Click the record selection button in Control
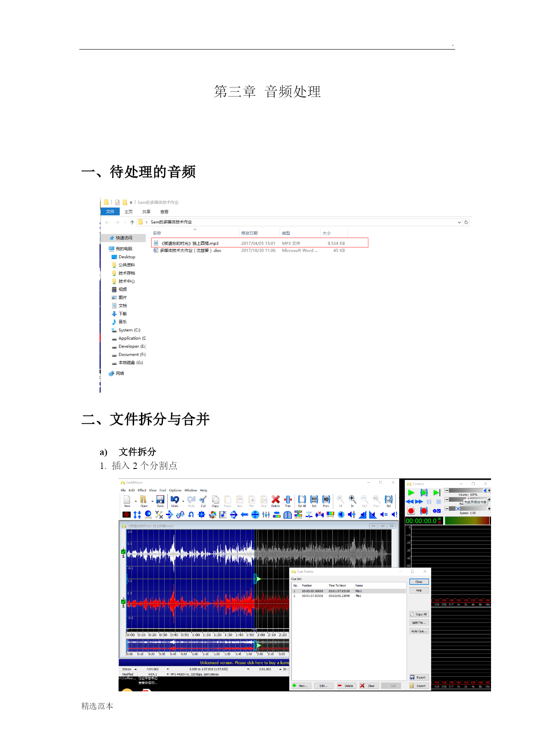535x756 pixels. click(x=424, y=511)
